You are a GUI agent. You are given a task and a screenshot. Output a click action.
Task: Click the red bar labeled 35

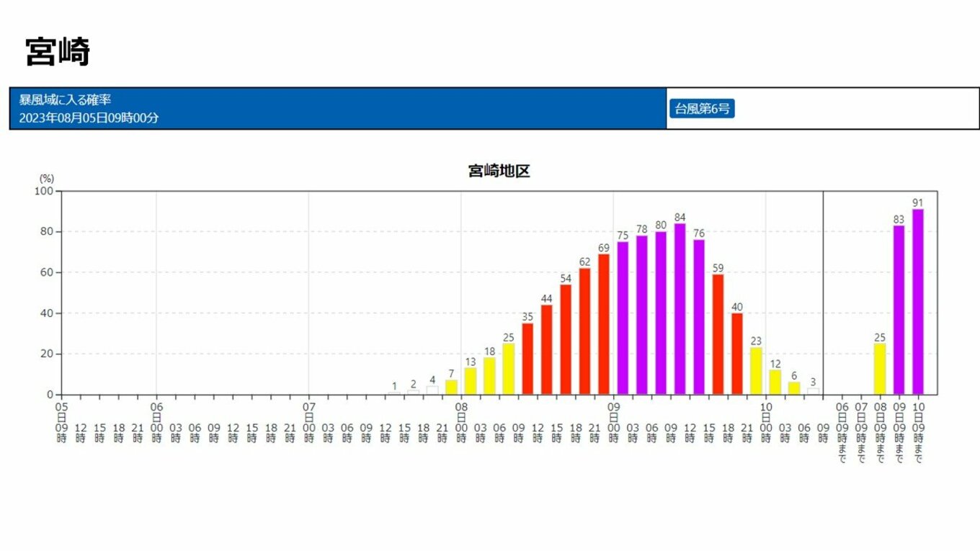527,359
